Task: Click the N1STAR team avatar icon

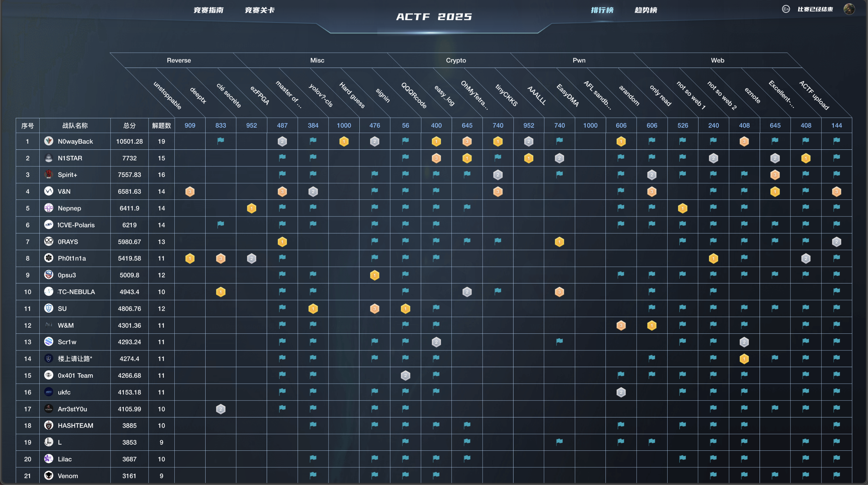Action: [49, 158]
